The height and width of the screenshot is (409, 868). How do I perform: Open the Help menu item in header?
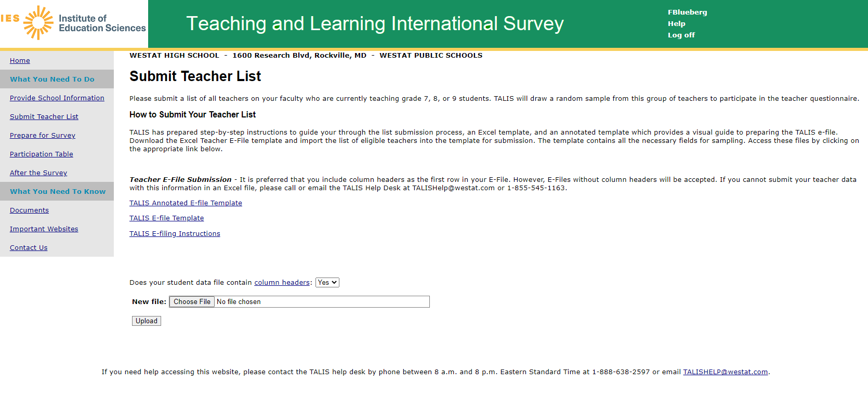(x=676, y=24)
